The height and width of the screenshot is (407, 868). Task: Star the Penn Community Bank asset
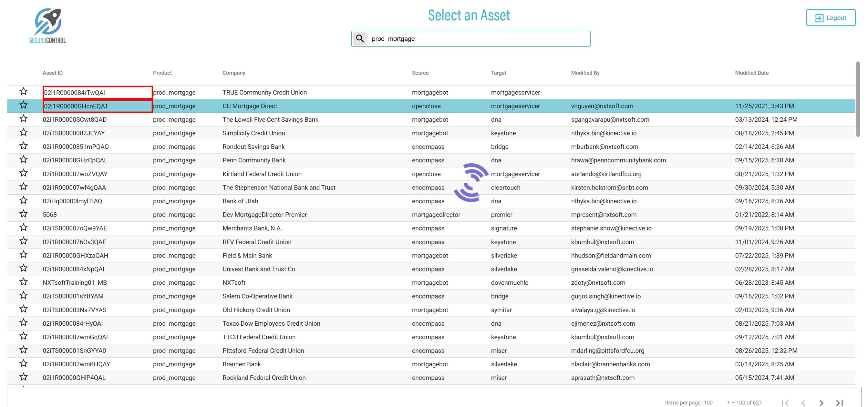tap(23, 160)
